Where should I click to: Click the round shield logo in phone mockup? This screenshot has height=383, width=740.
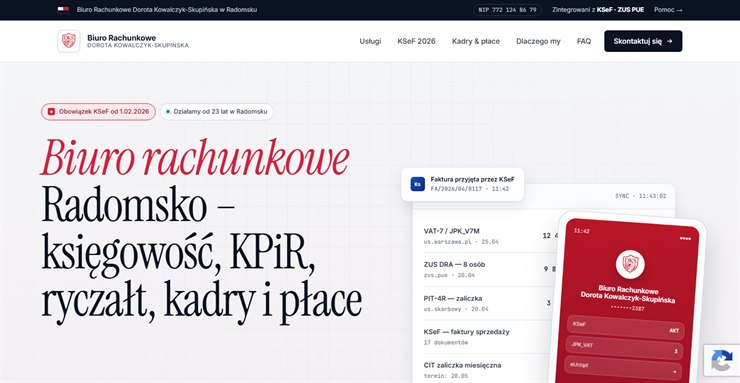click(x=630, y=264)
